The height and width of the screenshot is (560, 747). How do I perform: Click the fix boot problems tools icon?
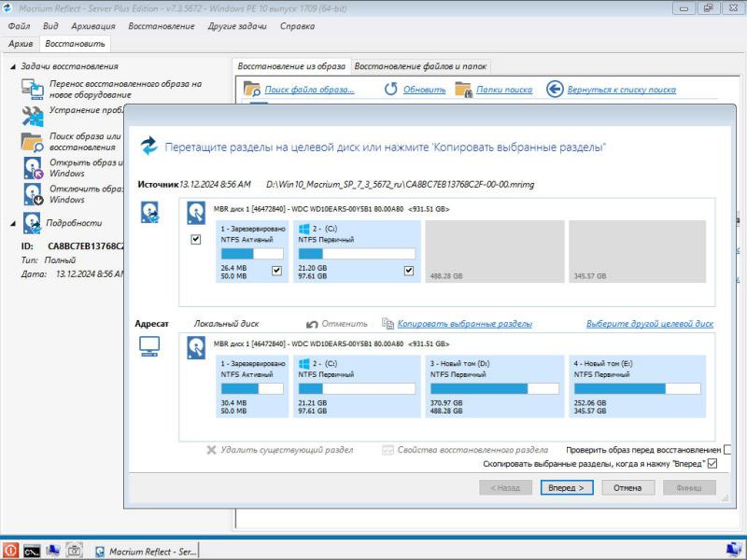pyautogui.click(x=33, y=116)
